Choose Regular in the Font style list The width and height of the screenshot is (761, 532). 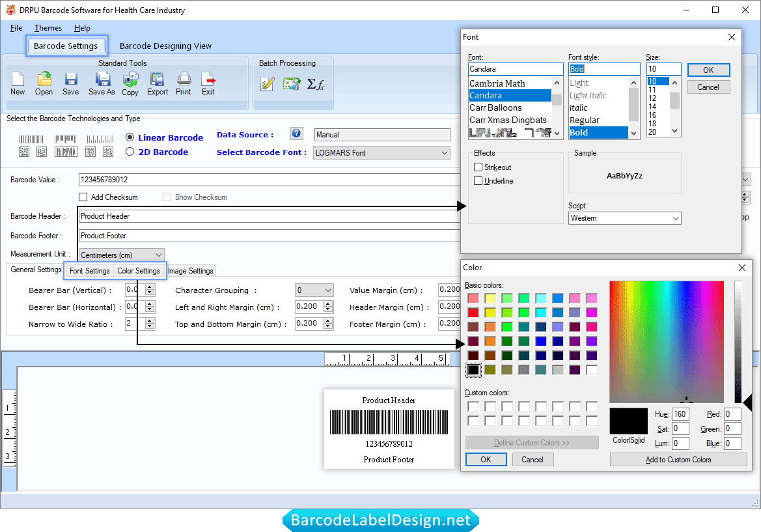585,120
